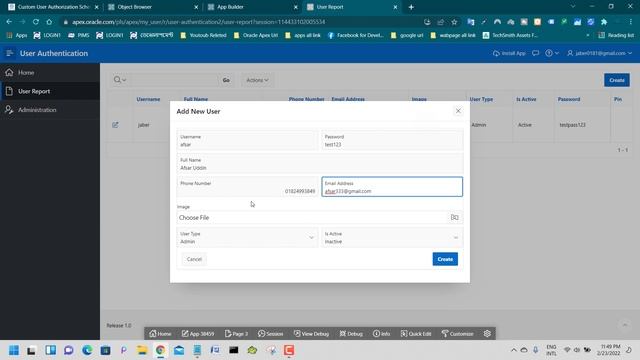
Task: Click the User Type column header
Action: click(x=481, y=99)
